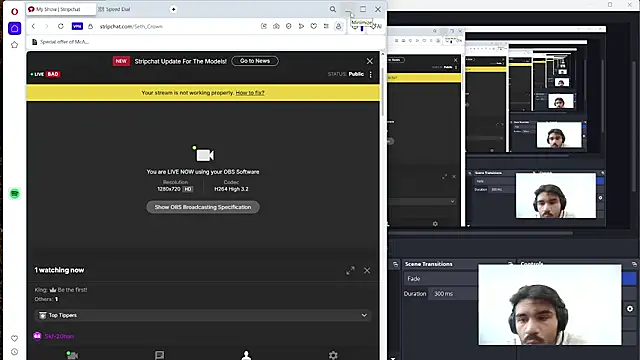Click the webcam preview thumbnail in OBS
Viewport: 640px width, 360px height.
550,304
